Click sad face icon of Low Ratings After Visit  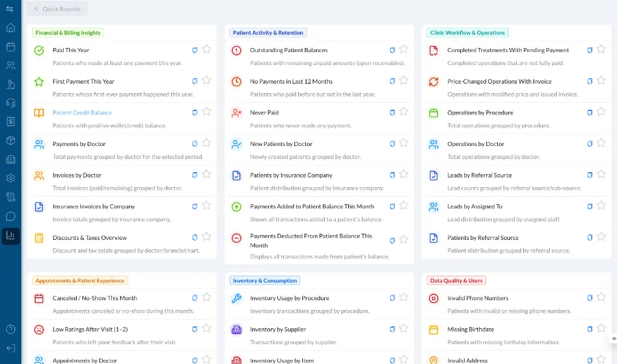pyautogui.click(x=39, y=329)
